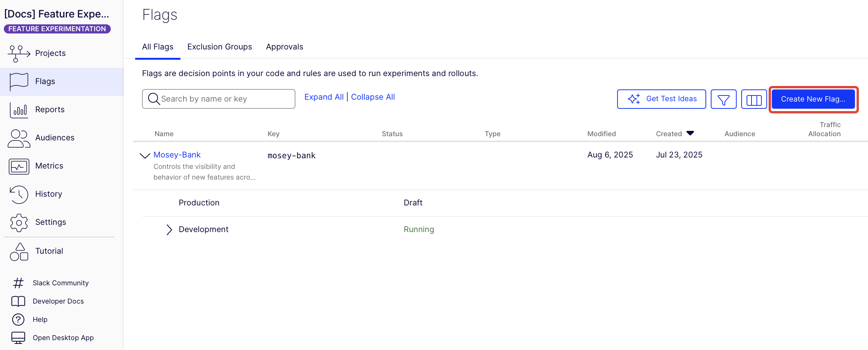The width and height of the screenshot is (868, 350).
Task: Open Audiences via the people icon
Action: pyautogui.click(x=18, y=138)
